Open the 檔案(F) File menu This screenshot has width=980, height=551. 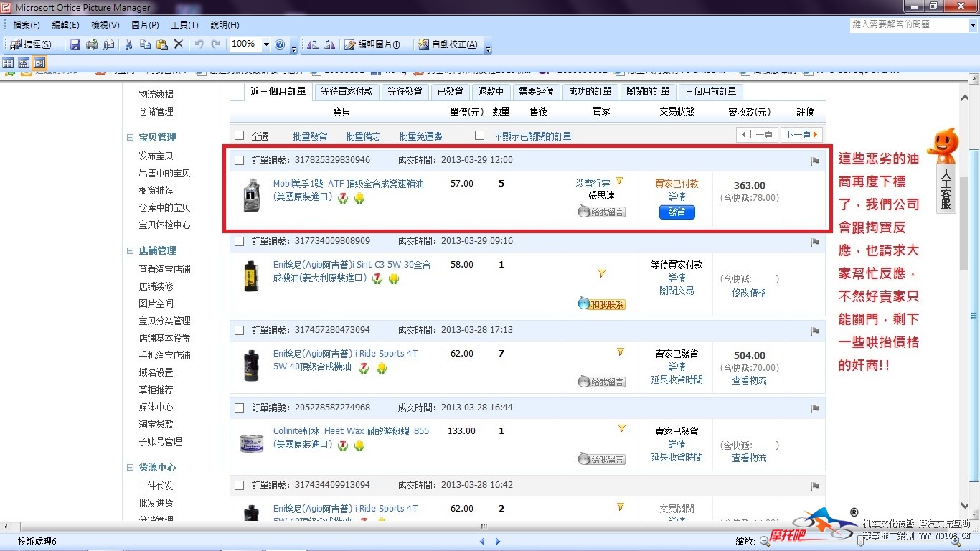click(x=27, y=25)
